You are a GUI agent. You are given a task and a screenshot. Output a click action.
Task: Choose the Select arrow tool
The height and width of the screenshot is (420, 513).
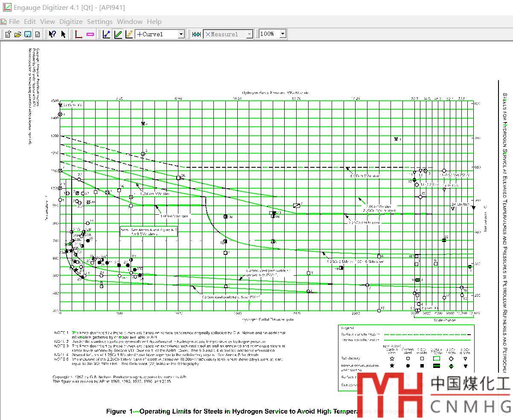[x=64, y=34]
